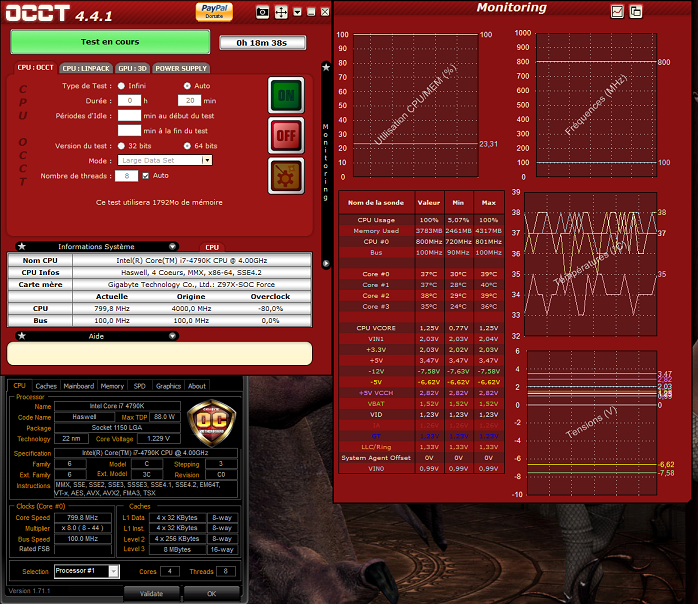Click the -12V voltage sensor row
The width and height of the screenshot is (698, 604).
point(421,371)
